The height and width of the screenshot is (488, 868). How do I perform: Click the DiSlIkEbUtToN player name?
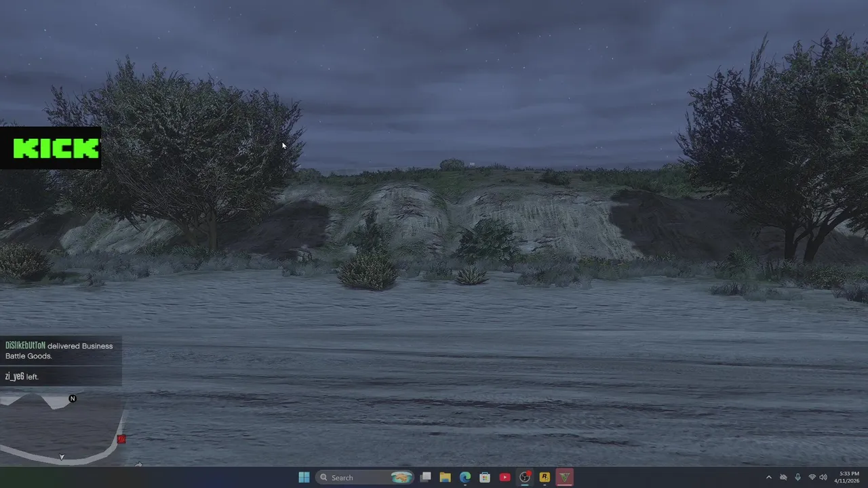click(x=25, y=346)
